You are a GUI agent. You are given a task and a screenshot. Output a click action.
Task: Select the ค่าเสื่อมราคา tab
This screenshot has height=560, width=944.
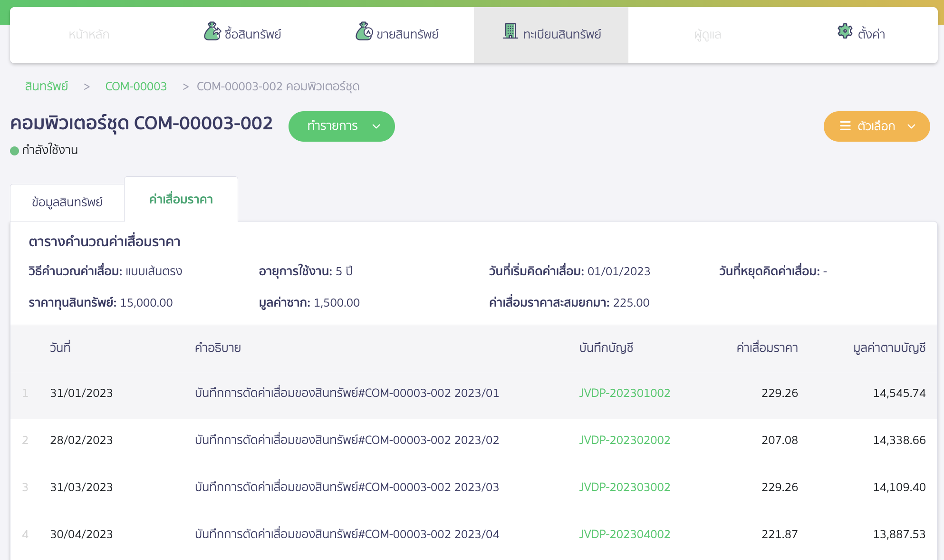click(181, 199)
